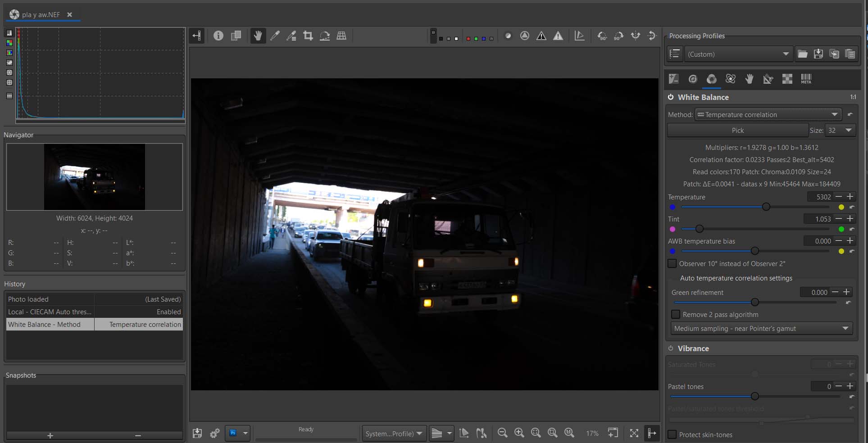Open White Balance Method dropdown
Image resolution: width=868 pixels, height=443 pixels.
pos(768,115)
